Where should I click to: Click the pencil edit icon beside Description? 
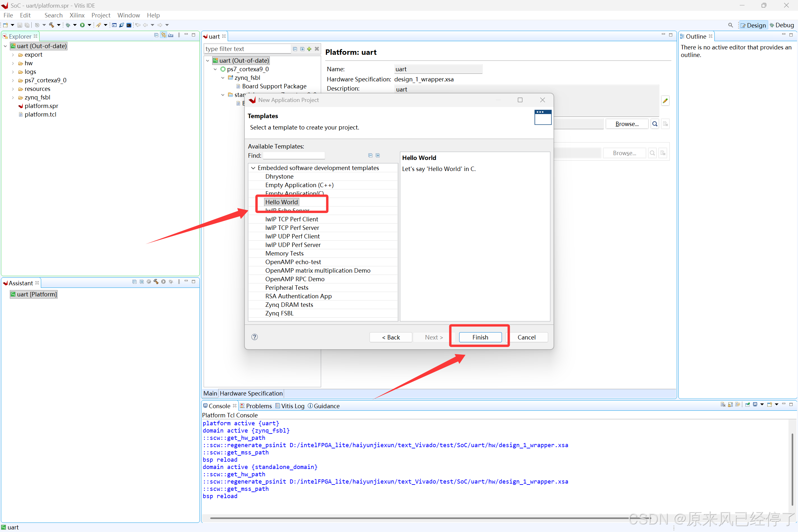click(665, 101)
